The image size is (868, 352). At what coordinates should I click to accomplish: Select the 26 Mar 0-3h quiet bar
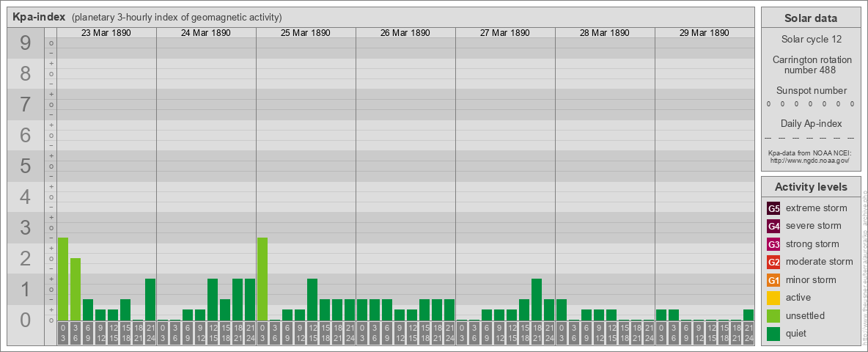362,310
